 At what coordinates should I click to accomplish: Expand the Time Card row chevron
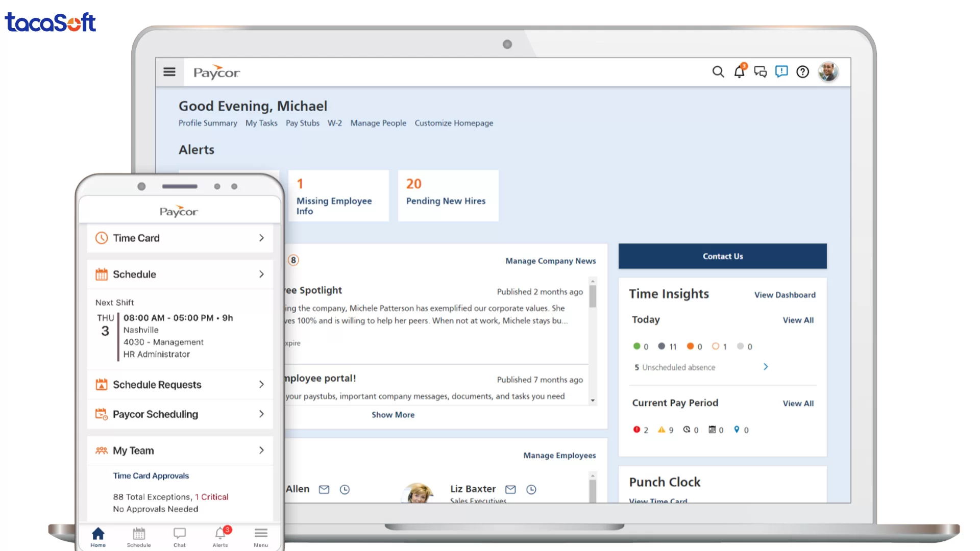(261, 238)
